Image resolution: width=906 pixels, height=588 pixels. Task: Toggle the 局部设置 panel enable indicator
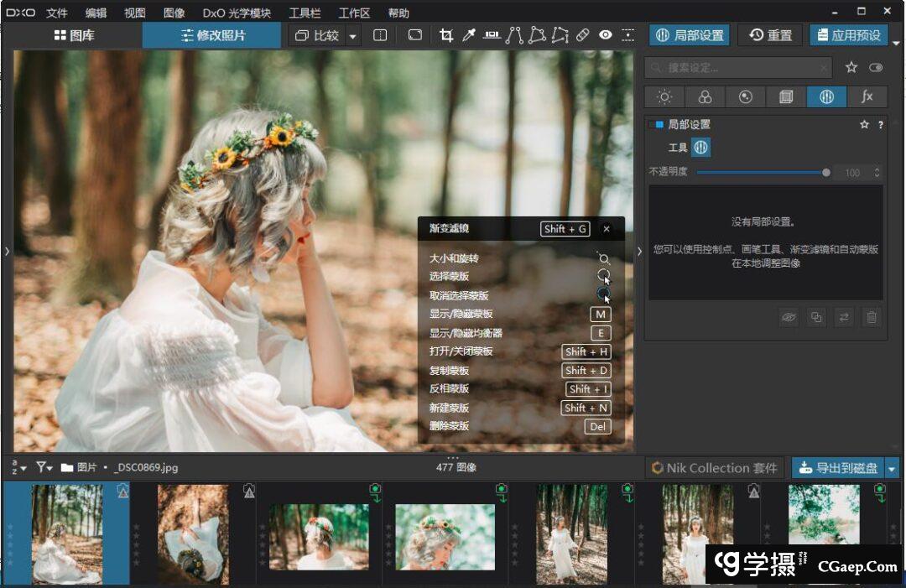(657, 124)
